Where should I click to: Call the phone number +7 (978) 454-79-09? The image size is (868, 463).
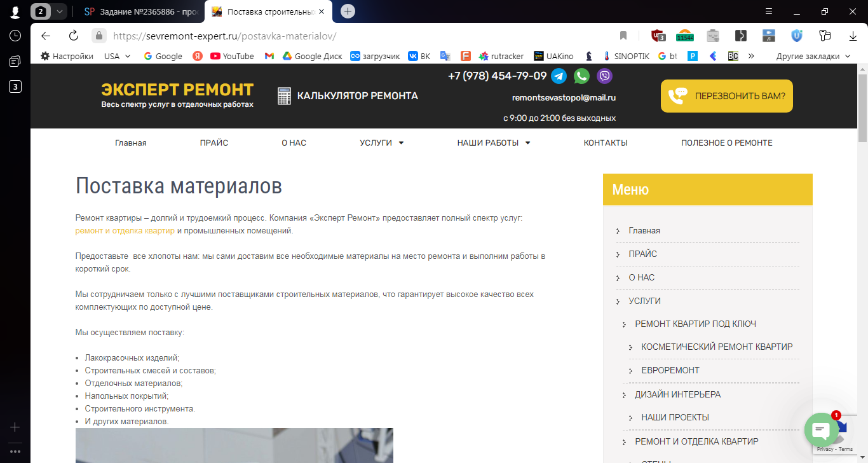coord(497,76)
